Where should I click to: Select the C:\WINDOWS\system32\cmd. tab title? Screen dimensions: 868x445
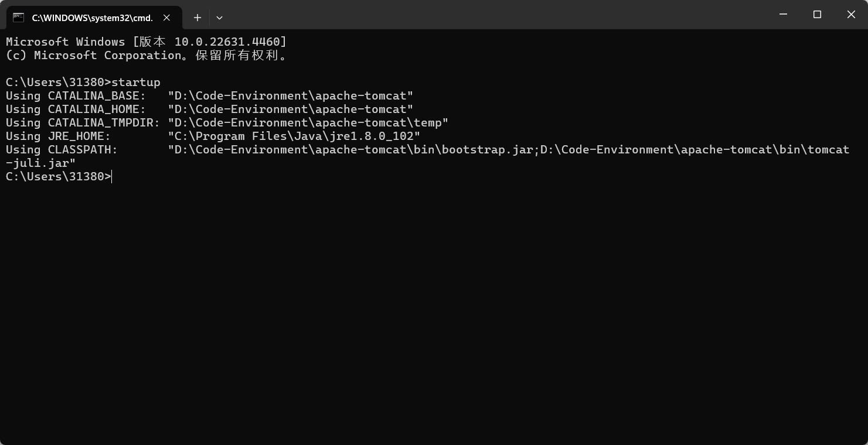[92, 18]
